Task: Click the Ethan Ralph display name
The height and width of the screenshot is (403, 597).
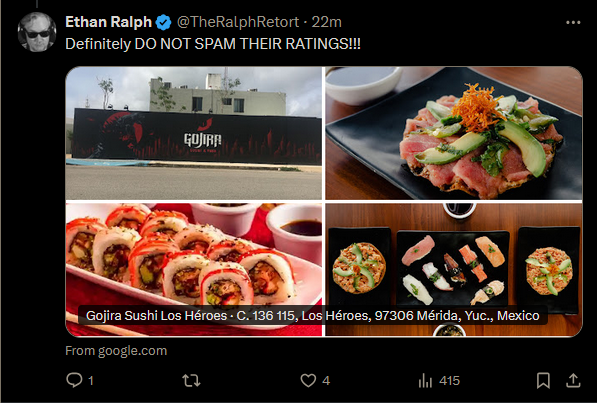Action: coord(109,22)
